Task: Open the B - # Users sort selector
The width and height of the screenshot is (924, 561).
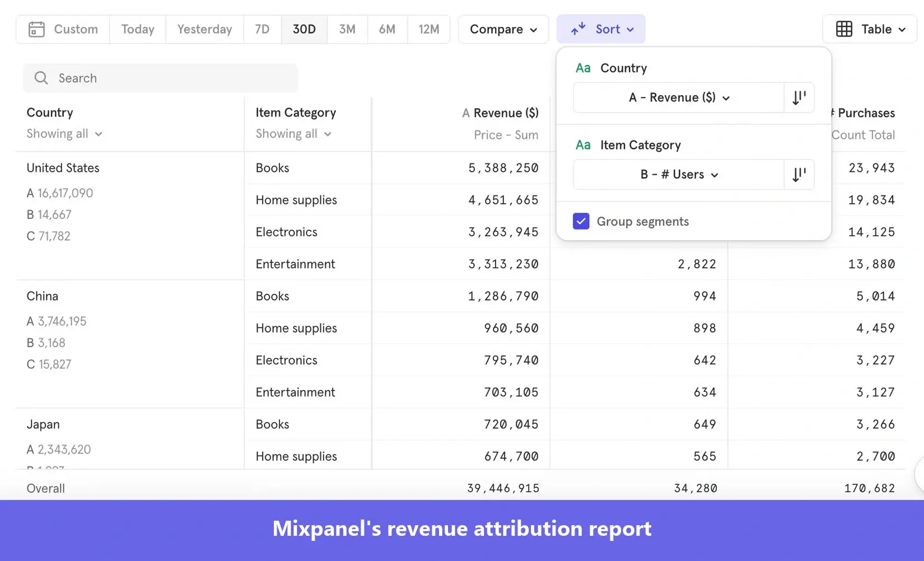Action: 679,175
